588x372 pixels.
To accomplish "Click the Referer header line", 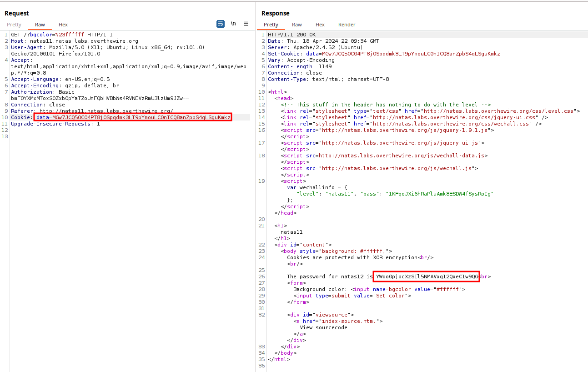I will point(92,111).
